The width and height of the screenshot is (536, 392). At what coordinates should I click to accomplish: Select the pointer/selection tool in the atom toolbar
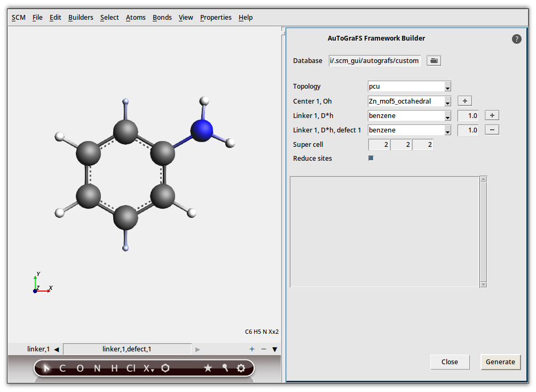[x=46, y=368]
